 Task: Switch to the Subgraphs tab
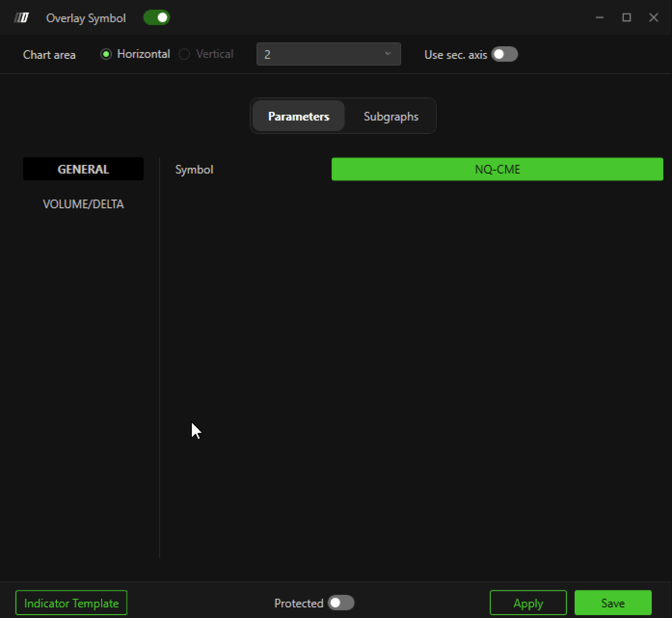coord(391,116)
